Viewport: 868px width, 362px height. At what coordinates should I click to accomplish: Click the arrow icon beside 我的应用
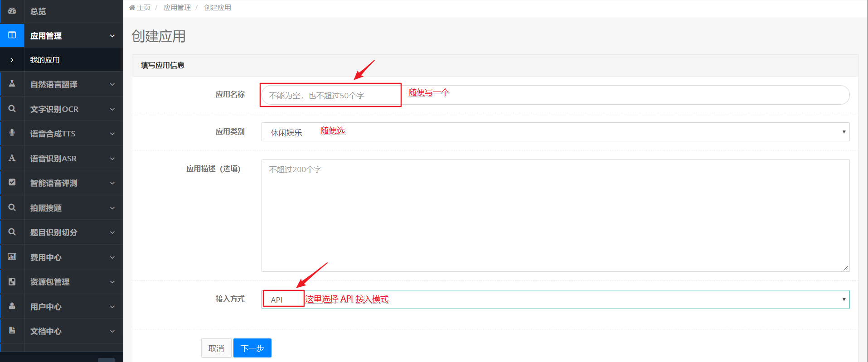(12, 60)
